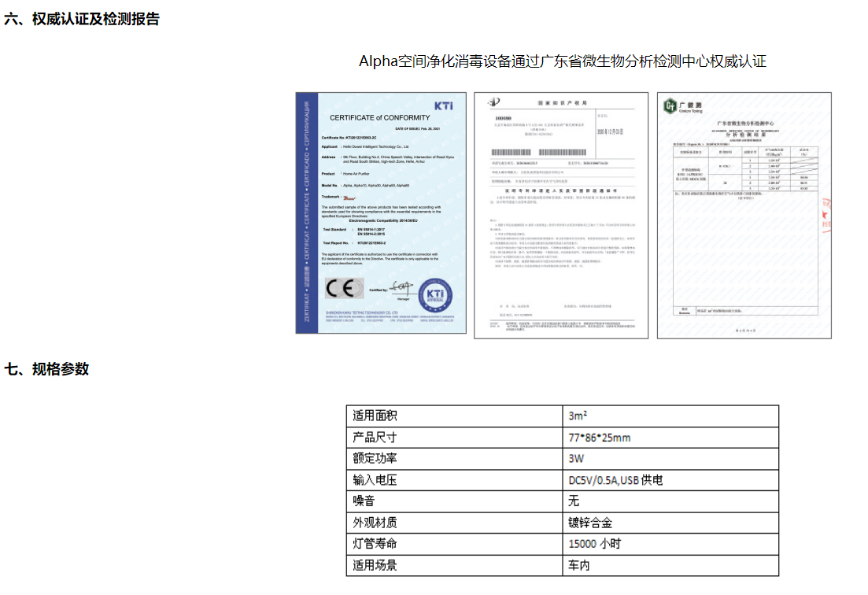Click the 77*86*25mm value cell
The image size is (868, 595).
click(x=671, y=438)
